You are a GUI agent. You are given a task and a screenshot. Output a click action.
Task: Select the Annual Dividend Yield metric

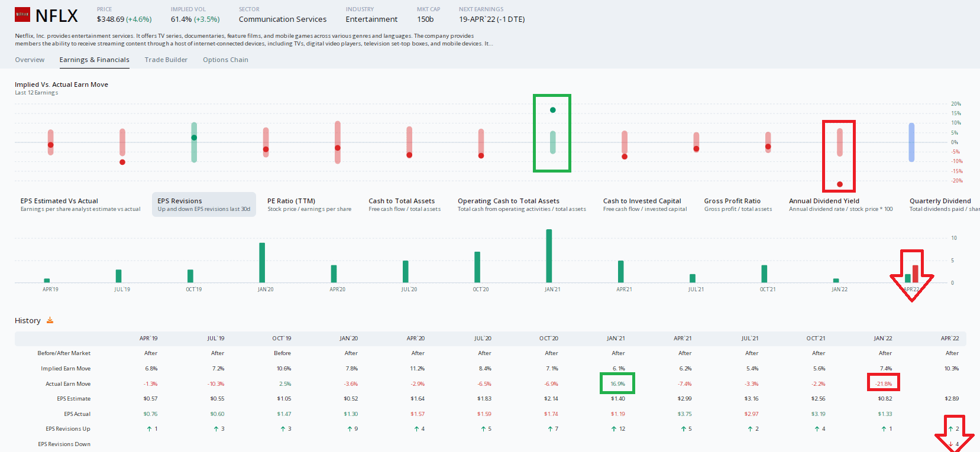(x=840, y=204)
